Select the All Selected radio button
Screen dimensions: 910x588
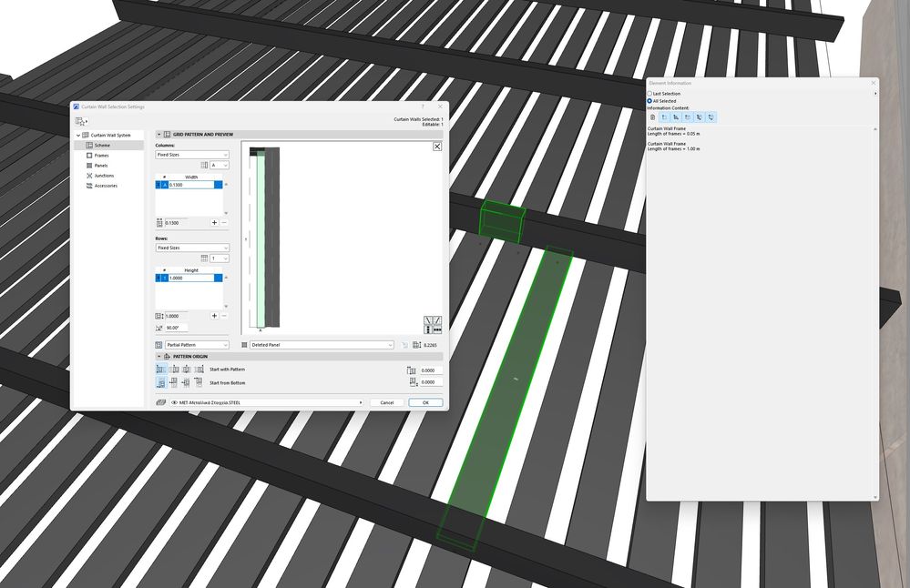(649, 101)
